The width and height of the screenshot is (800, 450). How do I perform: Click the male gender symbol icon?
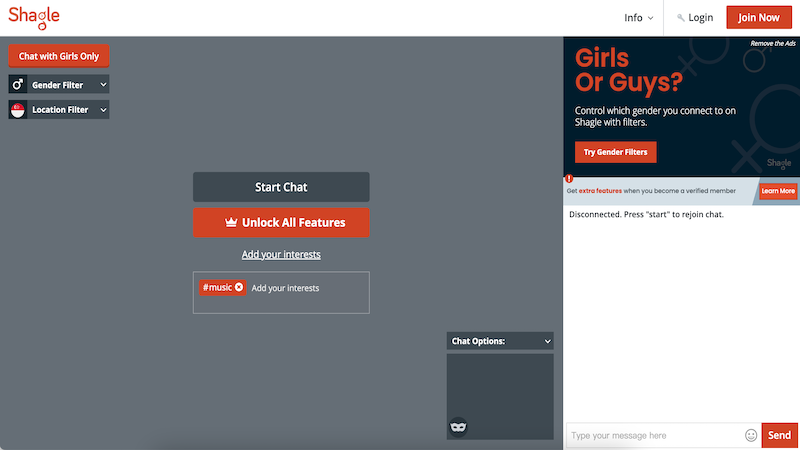tap(18, 84)
